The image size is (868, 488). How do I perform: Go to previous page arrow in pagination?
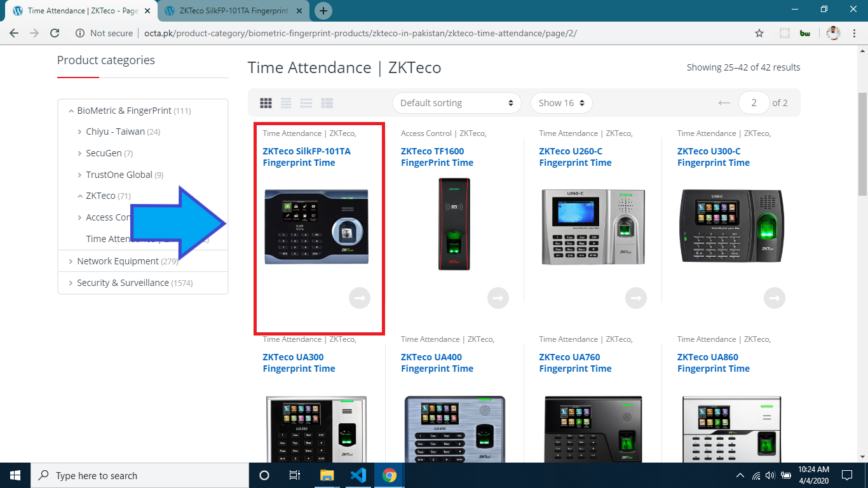point(724,103)
